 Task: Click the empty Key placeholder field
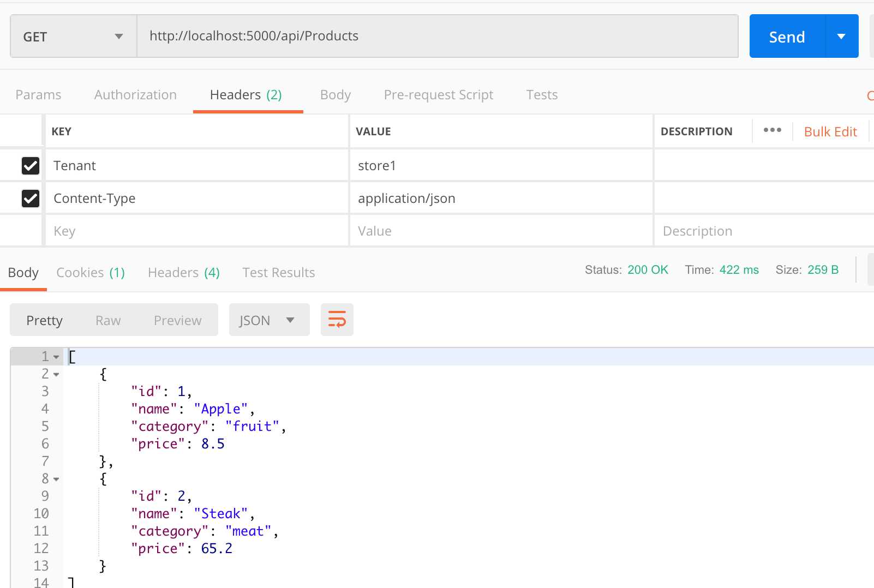(196, 231)
